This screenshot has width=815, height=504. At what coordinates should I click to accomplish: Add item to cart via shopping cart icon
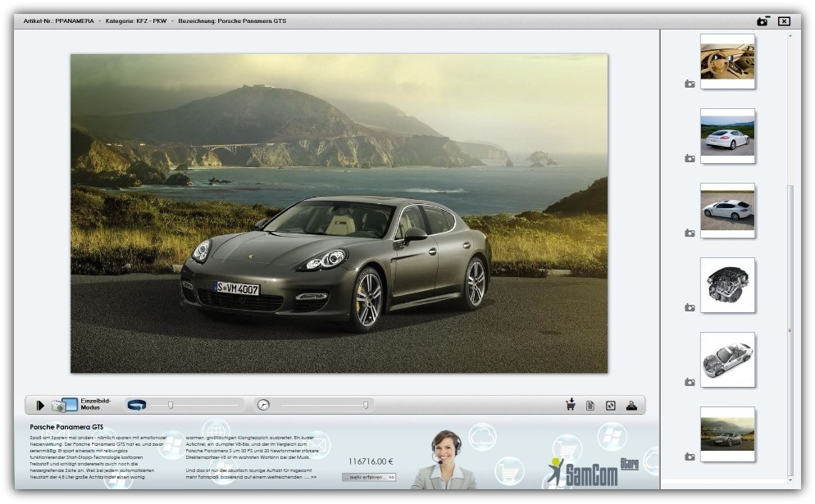point(571,405)
